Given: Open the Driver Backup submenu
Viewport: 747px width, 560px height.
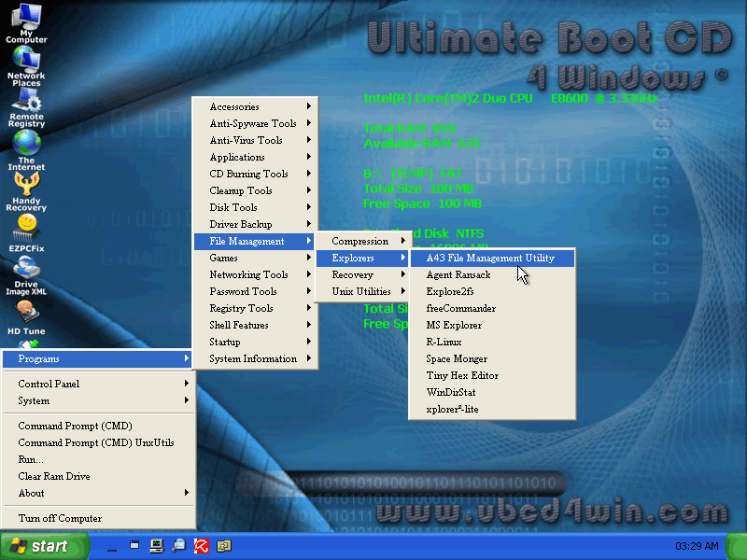Looking at the screenshot, I should pos(254,224).
